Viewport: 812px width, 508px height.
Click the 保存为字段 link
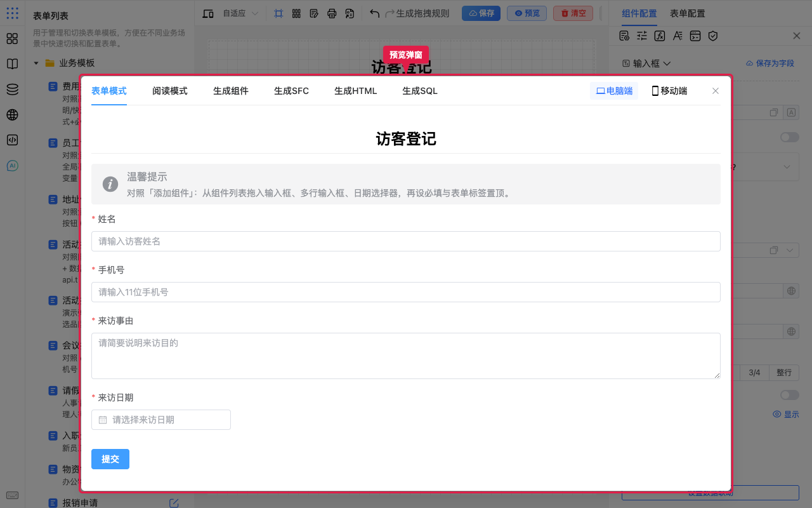coord(769,63)
